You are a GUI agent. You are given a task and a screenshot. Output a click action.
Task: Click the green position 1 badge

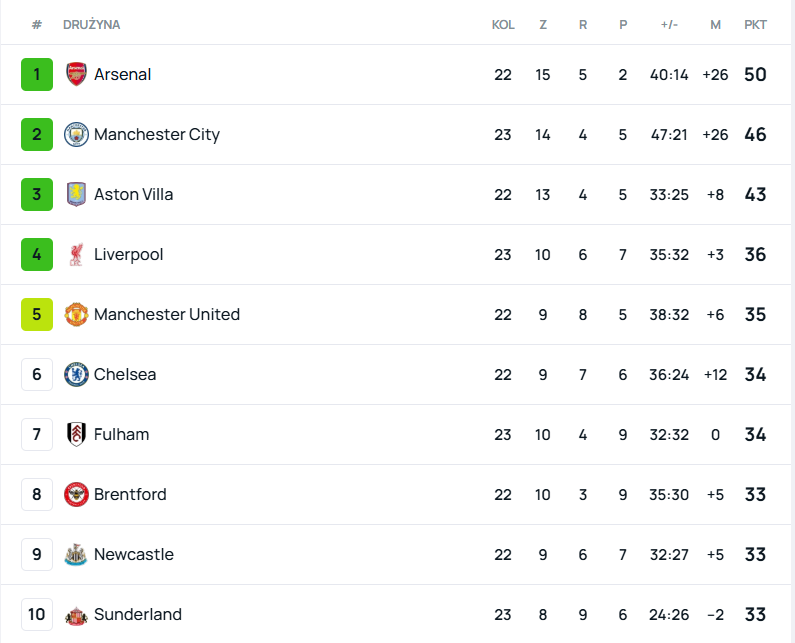pos(37,74)
